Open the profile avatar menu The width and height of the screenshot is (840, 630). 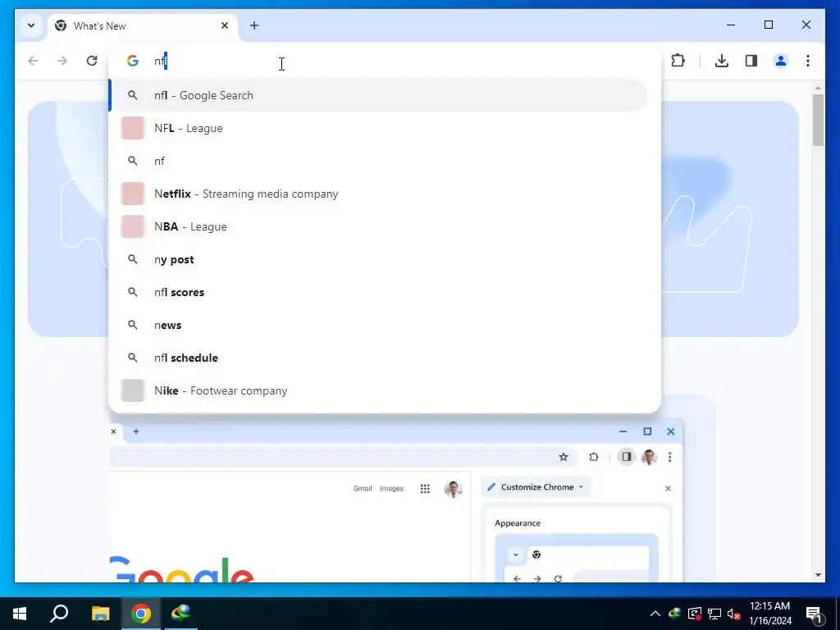781,61
